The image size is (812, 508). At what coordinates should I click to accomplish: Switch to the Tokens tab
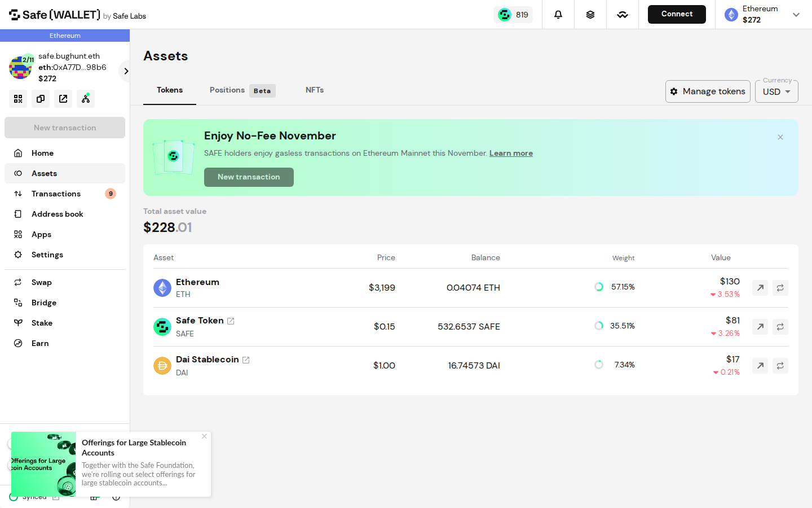coord(170,90)
